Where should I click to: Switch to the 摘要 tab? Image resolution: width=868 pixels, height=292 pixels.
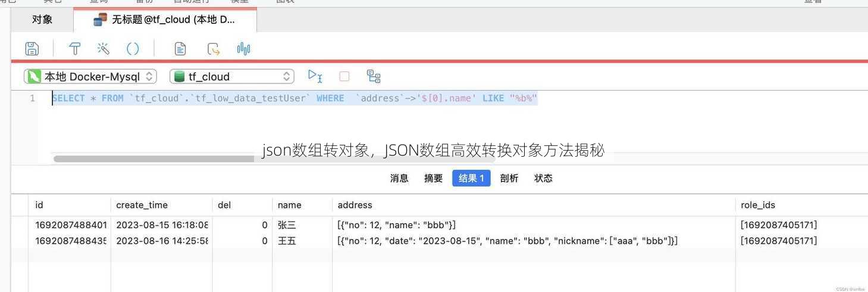point(434,178)
